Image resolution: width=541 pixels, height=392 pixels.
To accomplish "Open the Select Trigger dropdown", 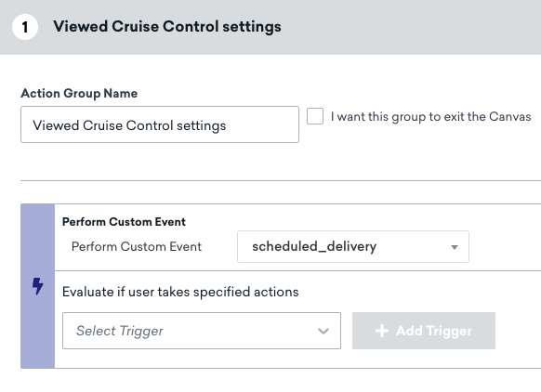I will (x=202, y=331).
